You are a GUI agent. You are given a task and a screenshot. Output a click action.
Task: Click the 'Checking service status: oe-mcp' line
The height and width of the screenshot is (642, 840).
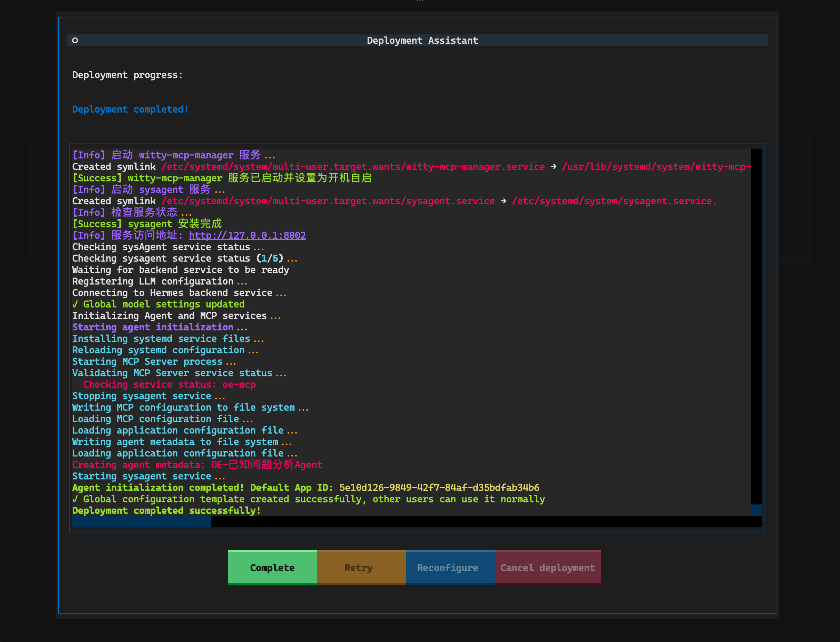(169, 385)
